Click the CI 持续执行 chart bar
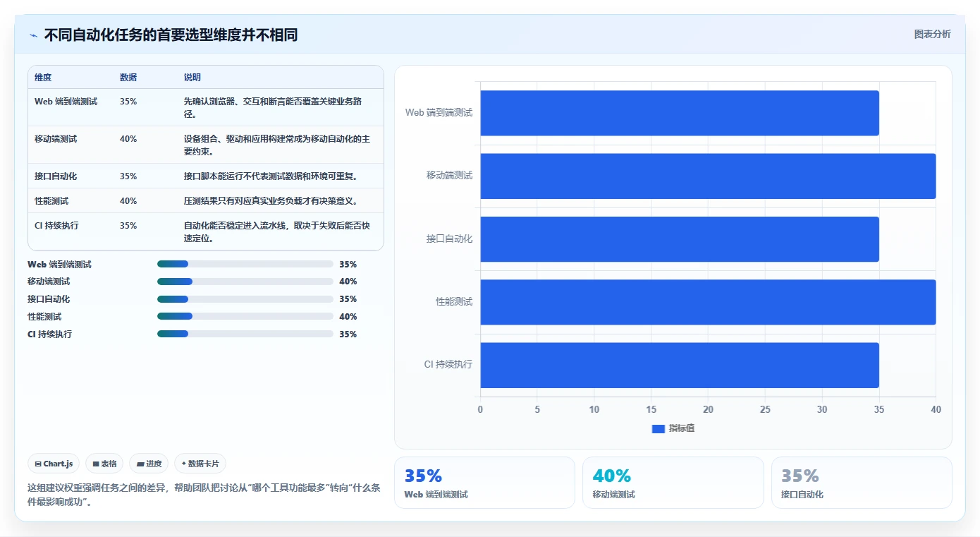 [680, 365]
